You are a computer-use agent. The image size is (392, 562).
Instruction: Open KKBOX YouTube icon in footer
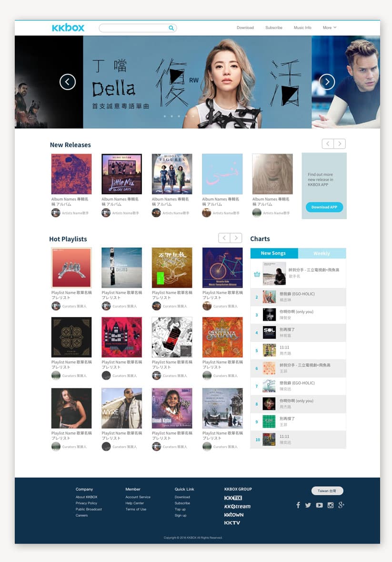(319, 505)
